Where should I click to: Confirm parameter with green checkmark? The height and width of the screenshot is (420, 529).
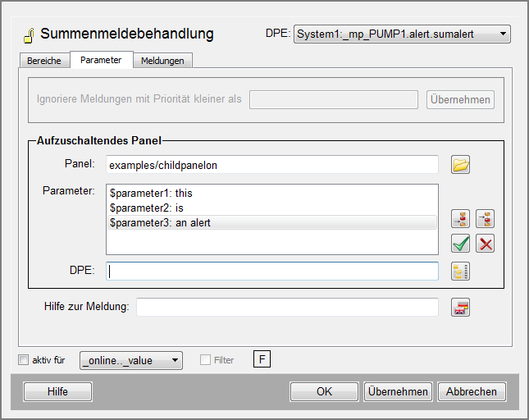460,244
